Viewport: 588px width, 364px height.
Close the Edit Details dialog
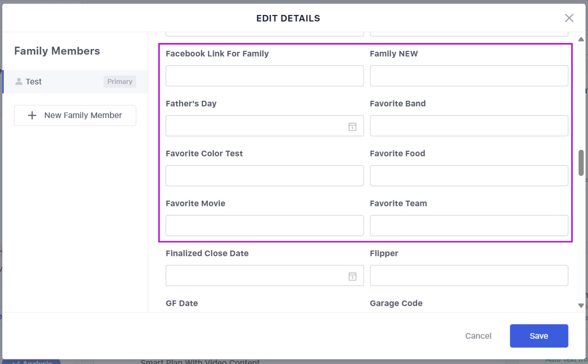(x=569, y=18)
